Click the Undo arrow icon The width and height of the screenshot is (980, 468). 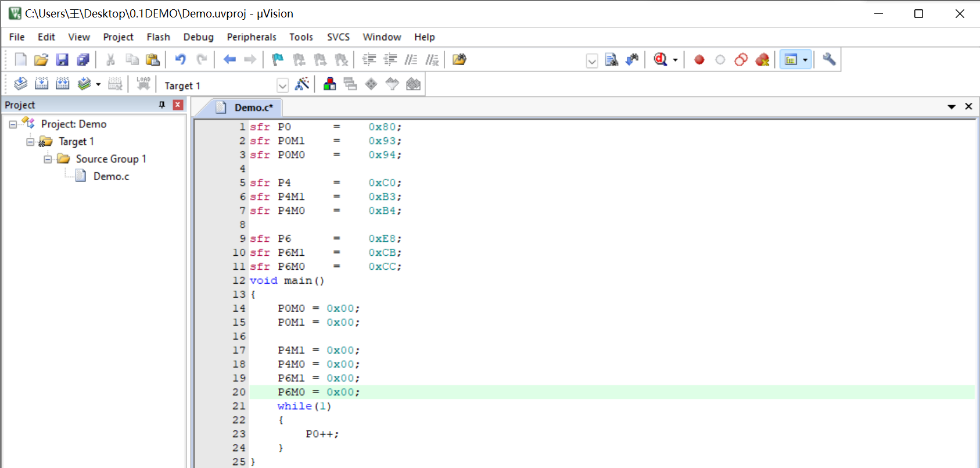tap(181, 59)
